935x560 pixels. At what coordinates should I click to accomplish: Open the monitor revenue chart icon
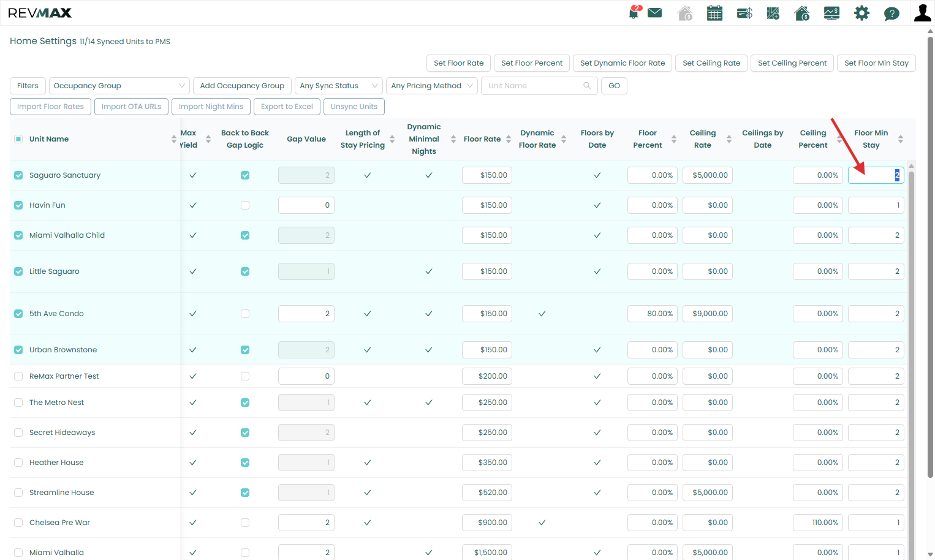[831, 13]
